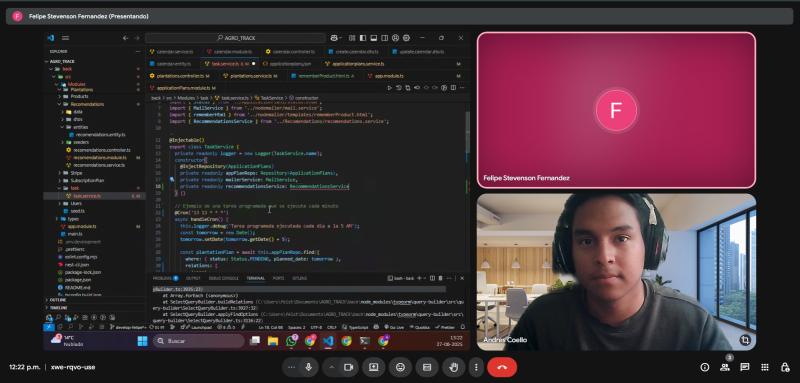Screen dimensions: 800x383
Task: Click the present screen button
Action: (x=373, y=367)
